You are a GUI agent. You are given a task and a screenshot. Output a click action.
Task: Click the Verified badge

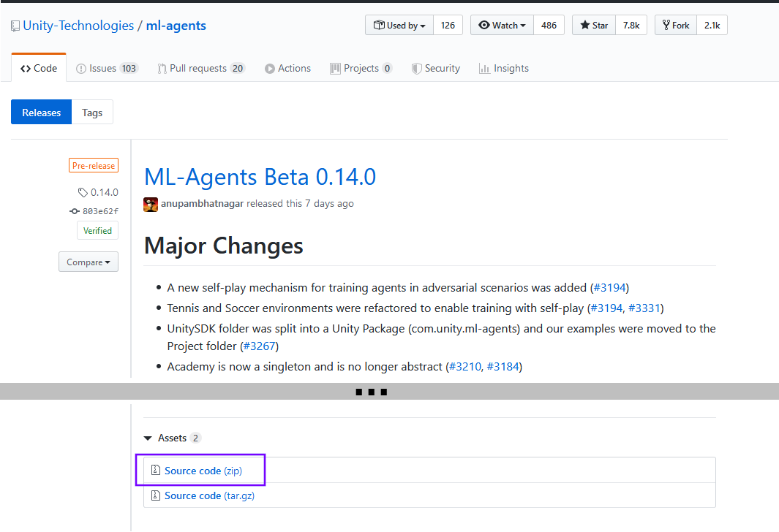click(x=97, y=230)
